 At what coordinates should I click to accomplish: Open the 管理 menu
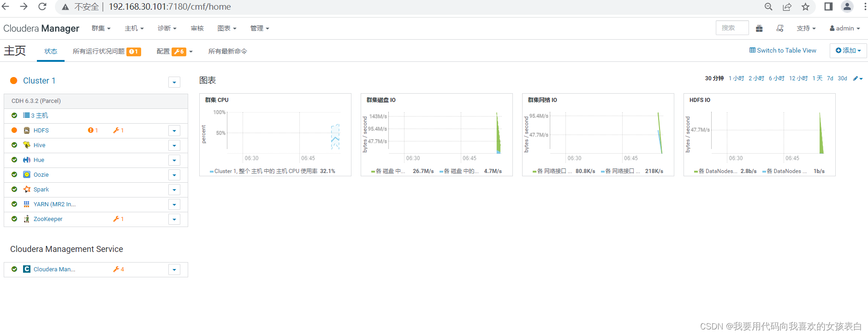click(260, 29)
